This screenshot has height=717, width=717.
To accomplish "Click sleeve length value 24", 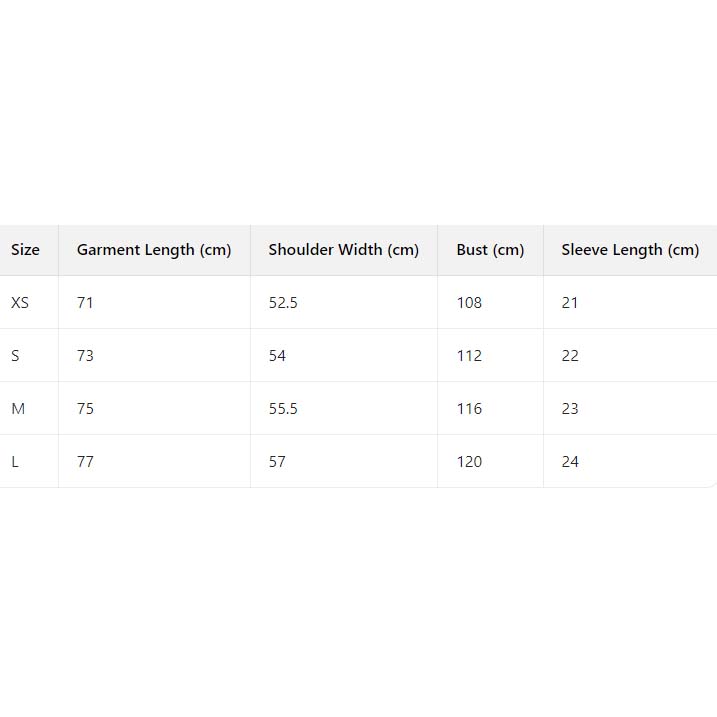I will pyautogui.click(x=570, y=462).
